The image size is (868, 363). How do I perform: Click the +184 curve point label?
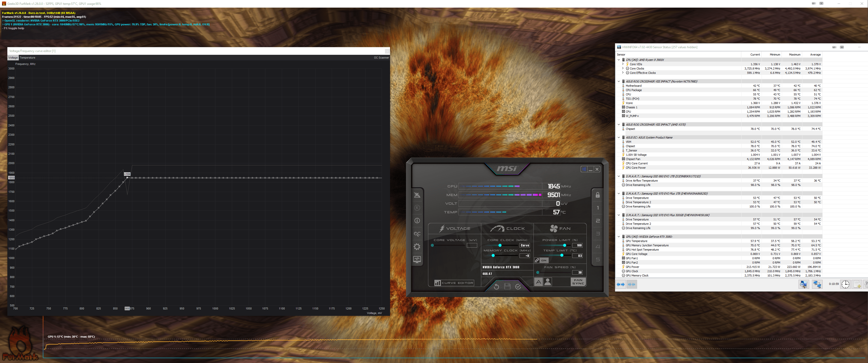[x=127, y=174]
